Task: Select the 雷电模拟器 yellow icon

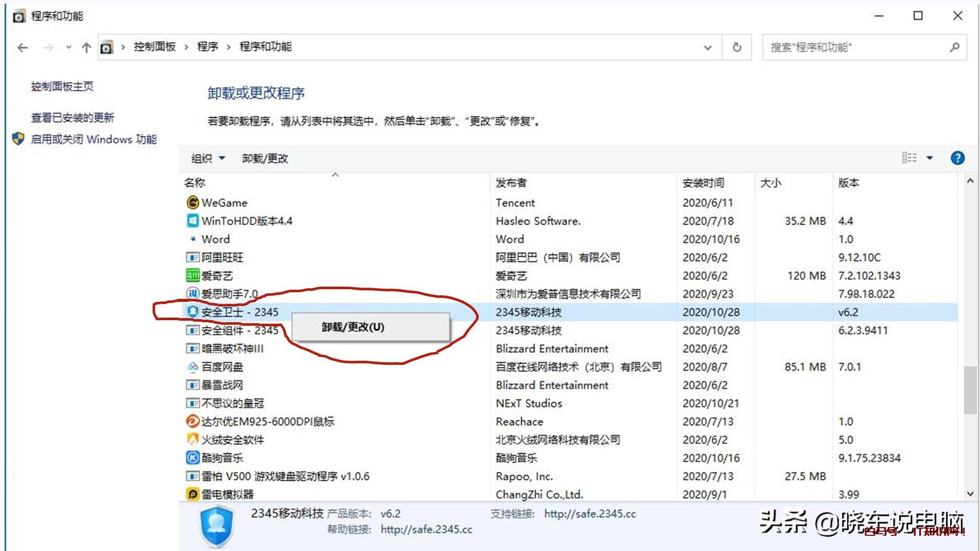Action: point(193,494)
